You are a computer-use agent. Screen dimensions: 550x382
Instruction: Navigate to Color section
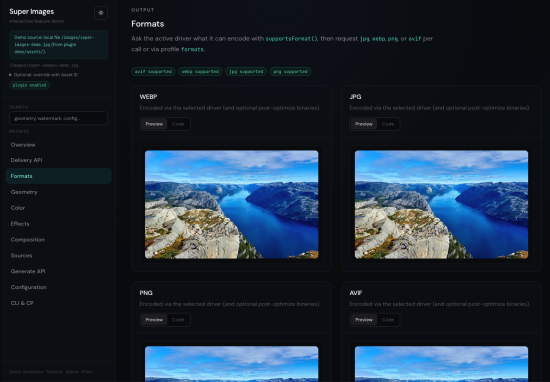(59, 208)
